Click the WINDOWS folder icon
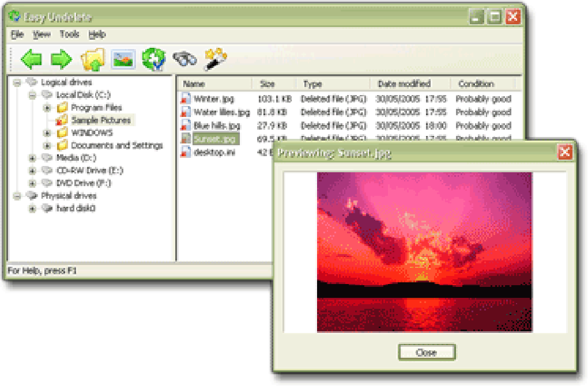This screenshot has width=588, height=386. pyautogui.click(x=62, y=133)
